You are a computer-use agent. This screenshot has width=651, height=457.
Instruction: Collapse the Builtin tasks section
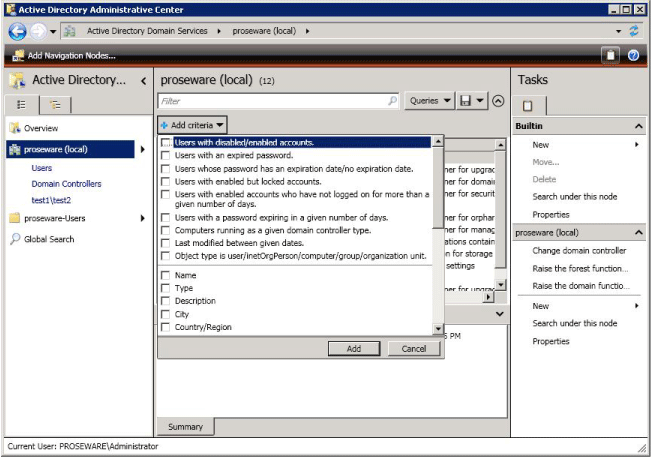[x=639, y=126]
